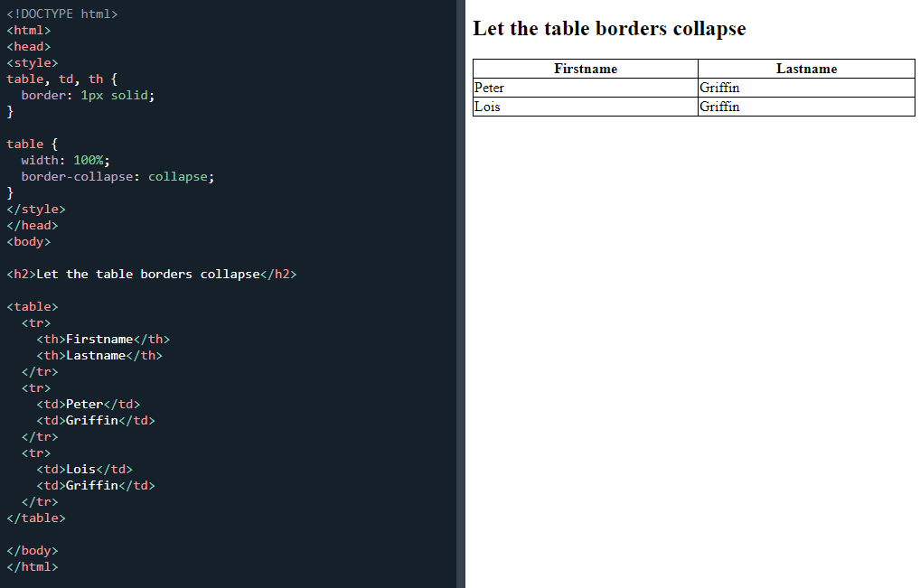Click the td Peter line in code
Screen dimensions: 920x588
(x=86, y=404)
